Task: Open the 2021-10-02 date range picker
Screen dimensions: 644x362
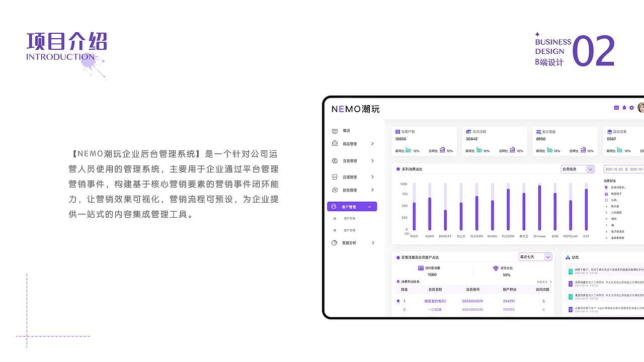Action: point(623,169)
